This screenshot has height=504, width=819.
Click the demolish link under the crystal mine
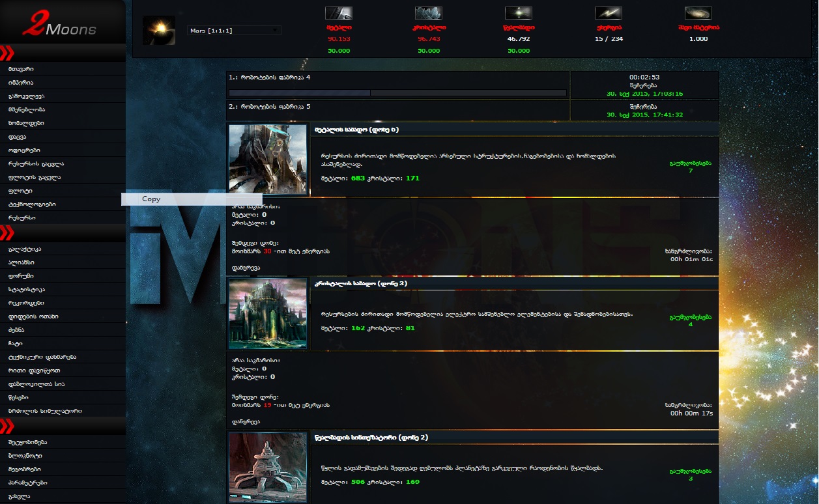point(246,422)
